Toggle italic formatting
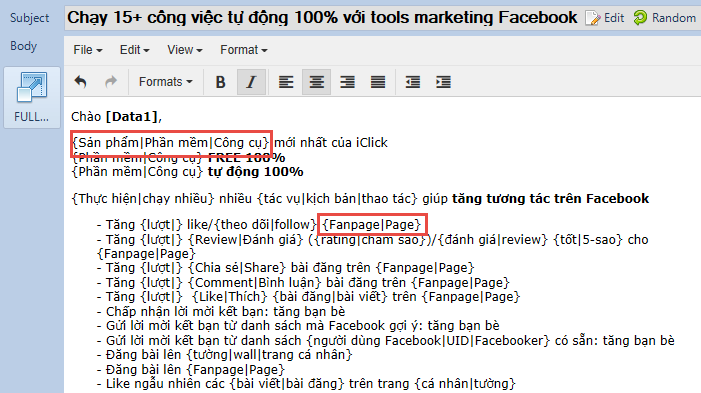The height and width of the screenshot is (393, 701). click(x=251, y=82)
